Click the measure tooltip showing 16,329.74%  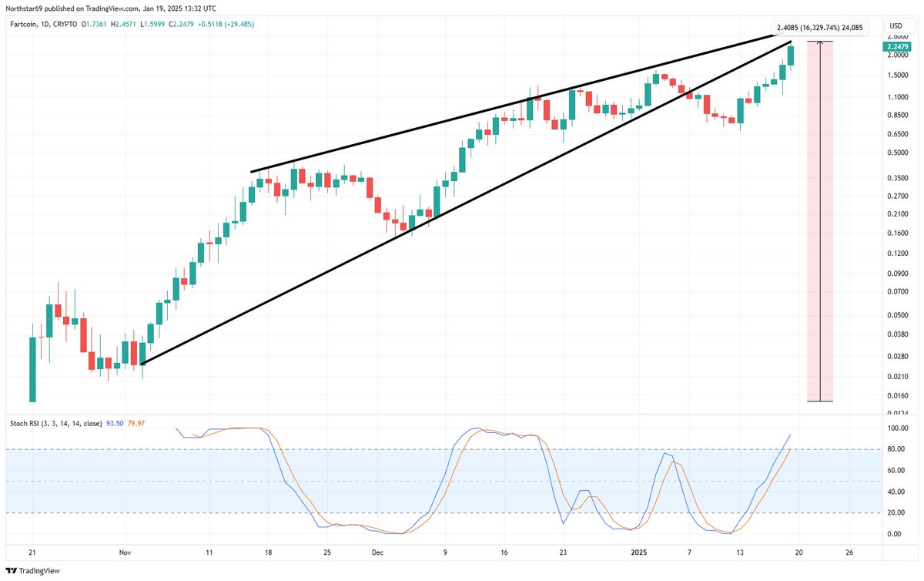[x=820, y=28]
